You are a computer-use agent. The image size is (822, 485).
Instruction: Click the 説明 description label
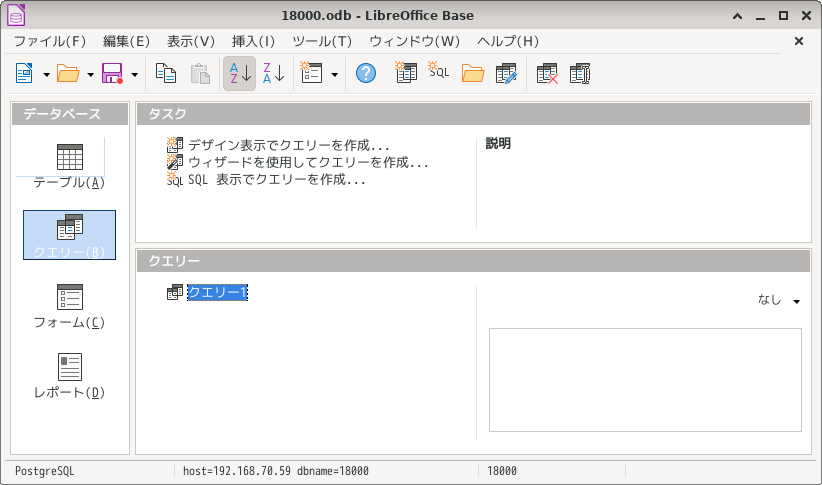tap(498, 143)
